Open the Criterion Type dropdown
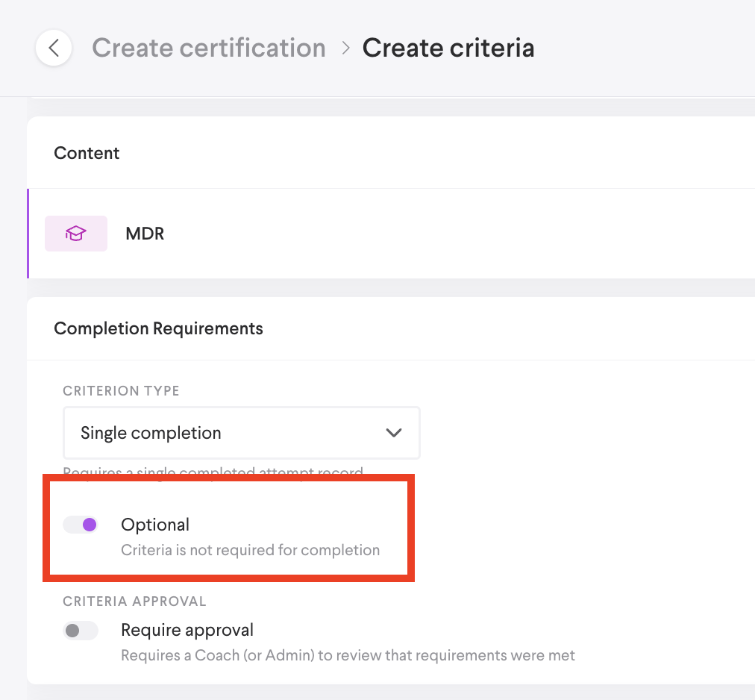 241,433
